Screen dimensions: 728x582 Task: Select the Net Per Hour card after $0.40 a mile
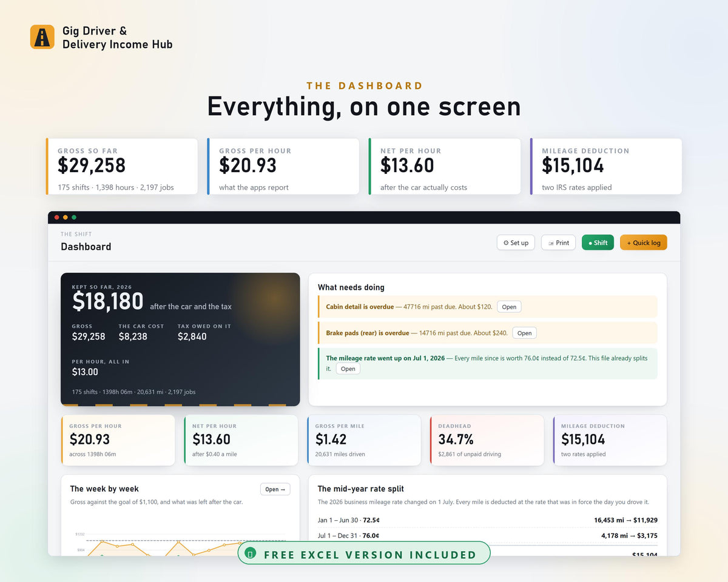(x=241, y=440)
